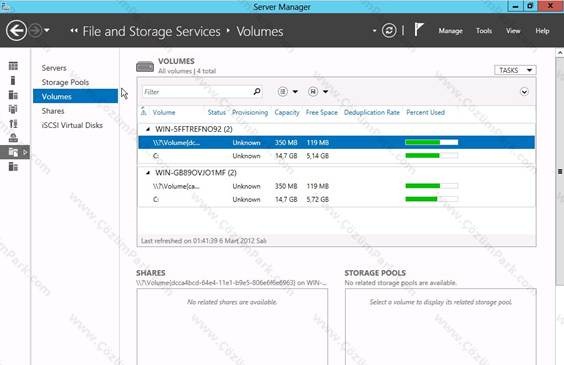Open the Help menu
This screenshot has width=564, height=365.
542,31
